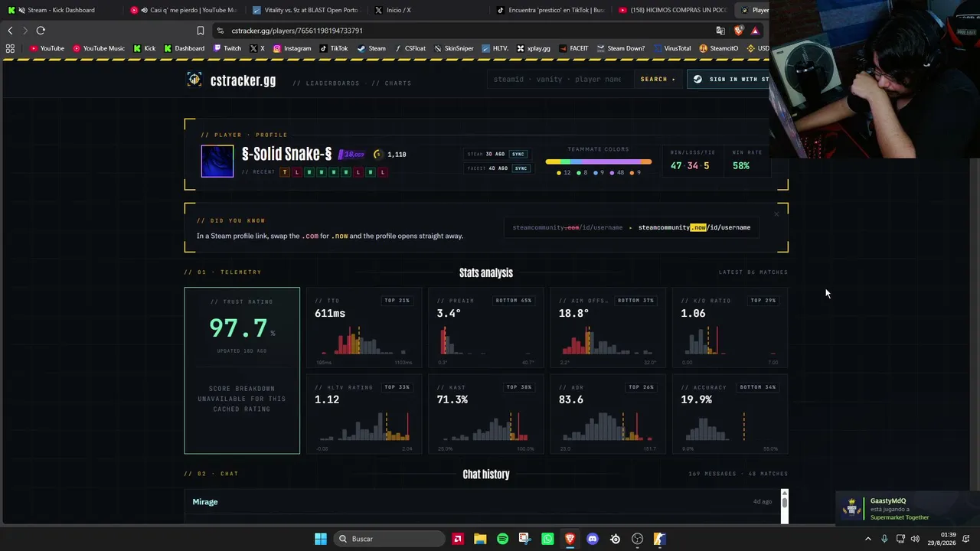Image resolution: width=980 pixels, height=551 pixels.
Task: Open File Explorer from the taskbar
Action: coord(480,539)
